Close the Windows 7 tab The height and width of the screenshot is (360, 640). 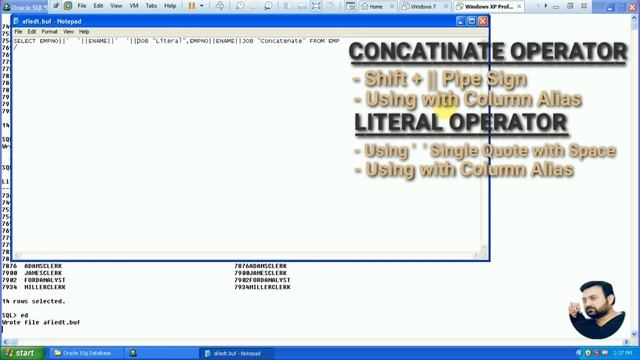(446, 7)
